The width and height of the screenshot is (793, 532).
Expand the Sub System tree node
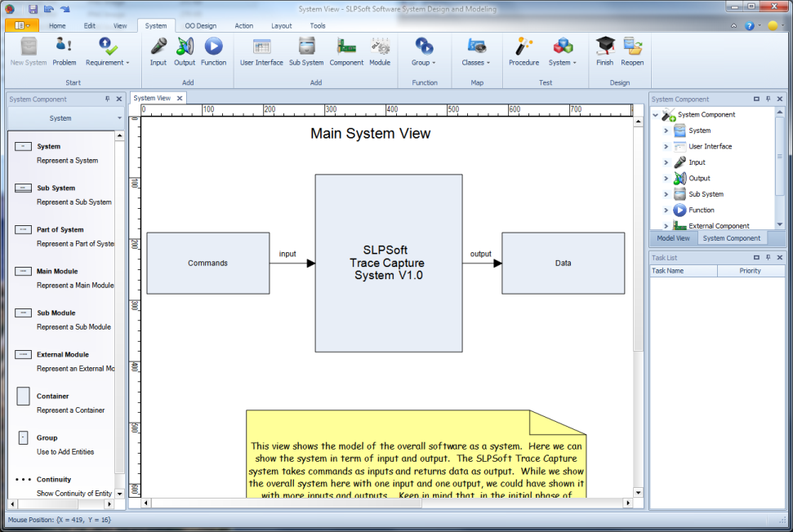(666, 194)
